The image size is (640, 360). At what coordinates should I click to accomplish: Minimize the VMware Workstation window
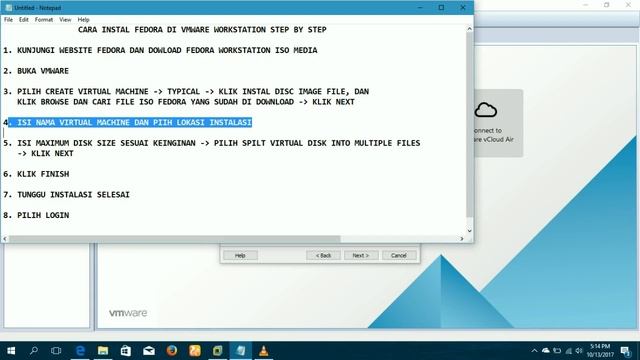click(586, 5)
